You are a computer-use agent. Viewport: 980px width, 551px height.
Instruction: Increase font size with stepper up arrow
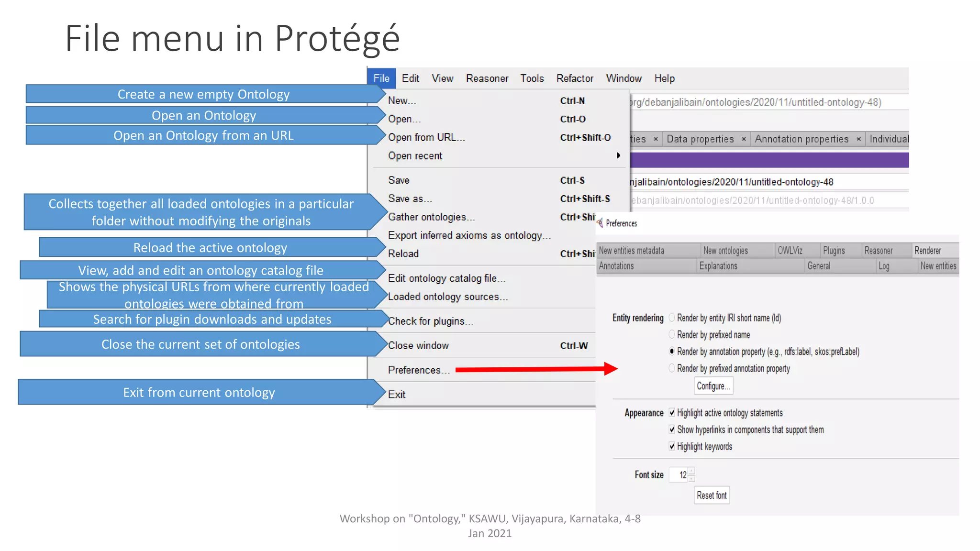[691, 471]
